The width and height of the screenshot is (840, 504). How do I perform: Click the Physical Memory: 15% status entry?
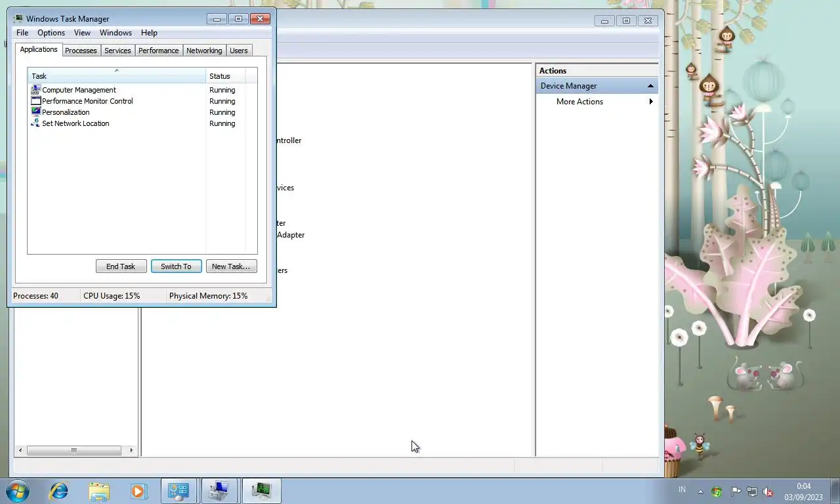tap(208, 296)
